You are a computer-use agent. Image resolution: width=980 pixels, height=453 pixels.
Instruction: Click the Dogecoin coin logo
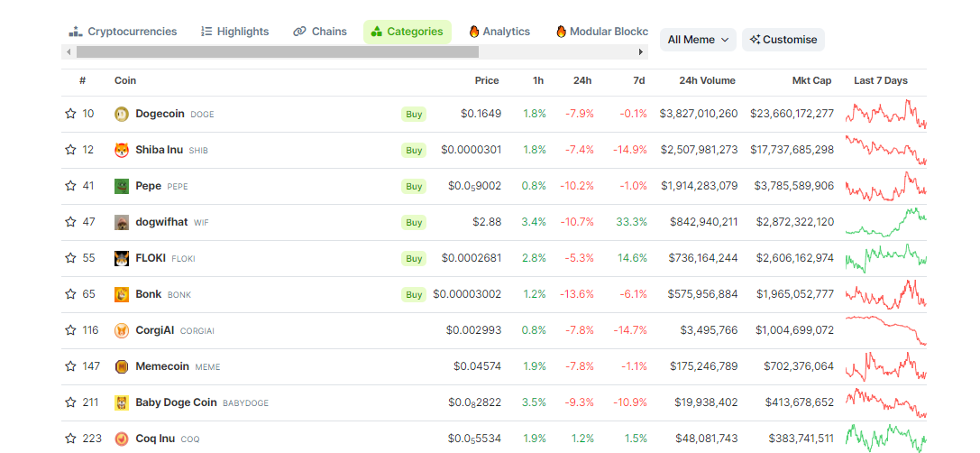(122, 114)
